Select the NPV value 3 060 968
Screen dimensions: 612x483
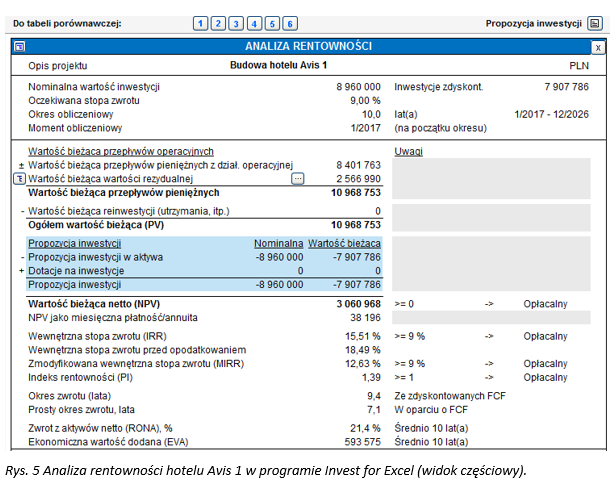pos(358,304)
